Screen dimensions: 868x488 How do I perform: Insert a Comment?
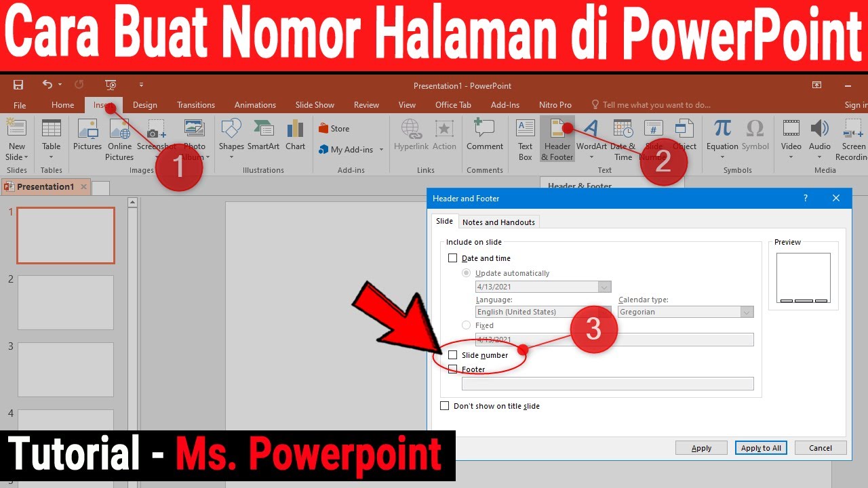(x=485, y=135)
